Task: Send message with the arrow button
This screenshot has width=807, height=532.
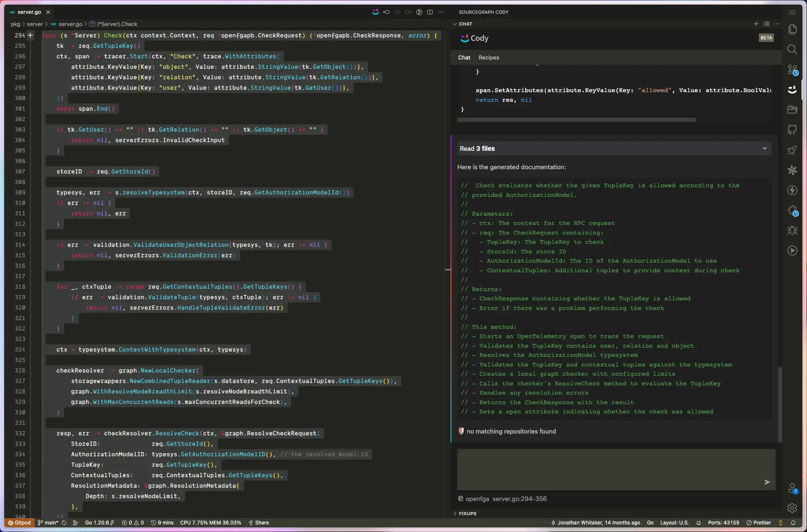Action: pyautogui.click(x=767, y=482)
